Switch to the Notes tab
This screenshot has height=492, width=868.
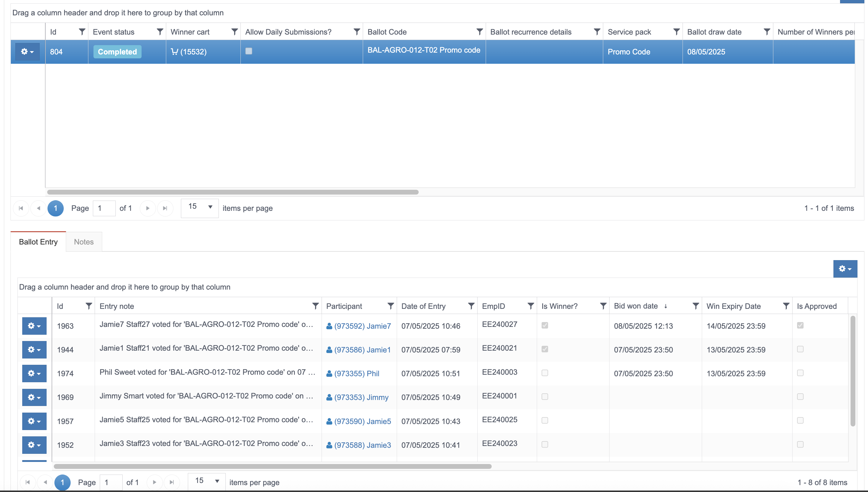click(84, 242)
